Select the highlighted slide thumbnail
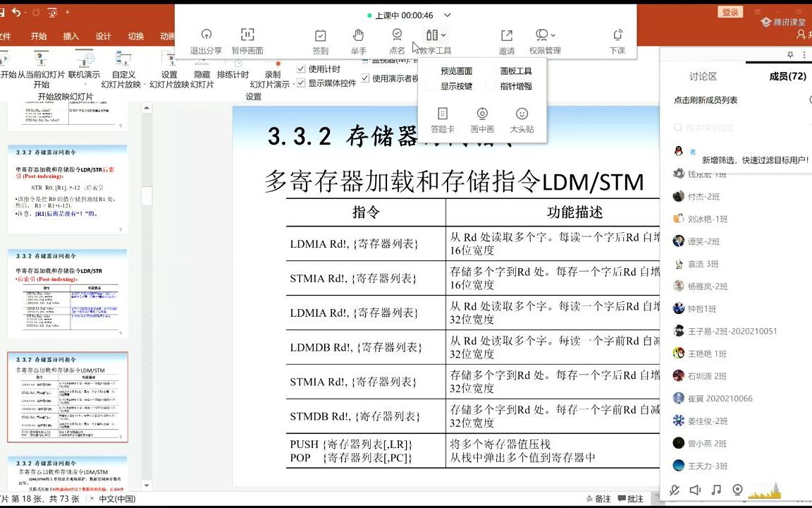The image size is (812, 508). tap(67, 397)
